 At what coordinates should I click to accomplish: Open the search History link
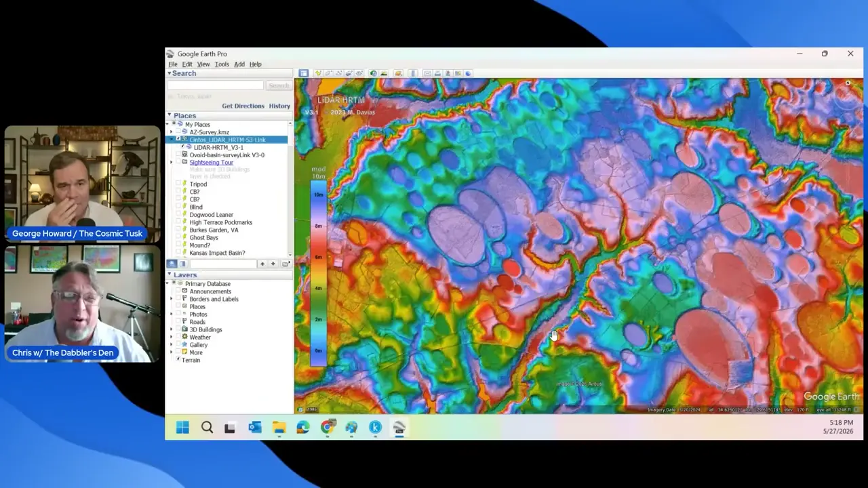(x=279, y=106)
